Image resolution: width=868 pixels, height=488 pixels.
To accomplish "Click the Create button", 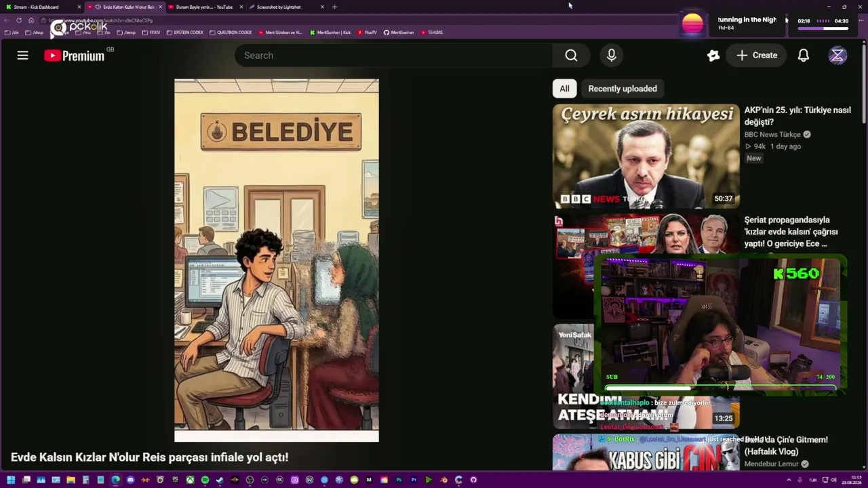I will 757,56.
